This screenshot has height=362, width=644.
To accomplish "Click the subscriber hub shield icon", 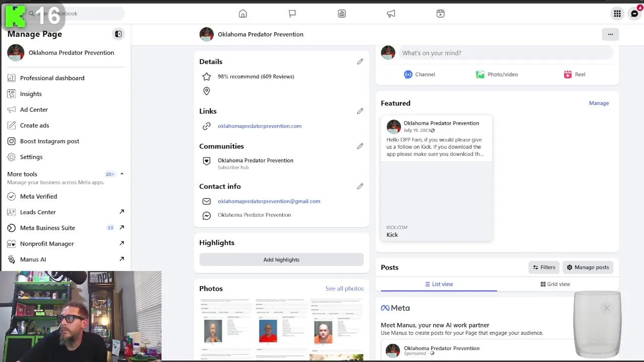I will click(x=206, y=161).
